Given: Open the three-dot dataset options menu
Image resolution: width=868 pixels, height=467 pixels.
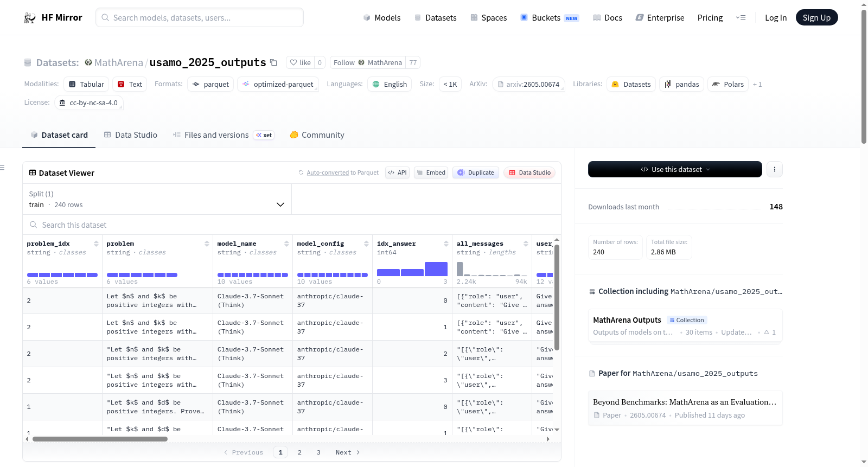Looking at the screenshot, I should [774, 169].
